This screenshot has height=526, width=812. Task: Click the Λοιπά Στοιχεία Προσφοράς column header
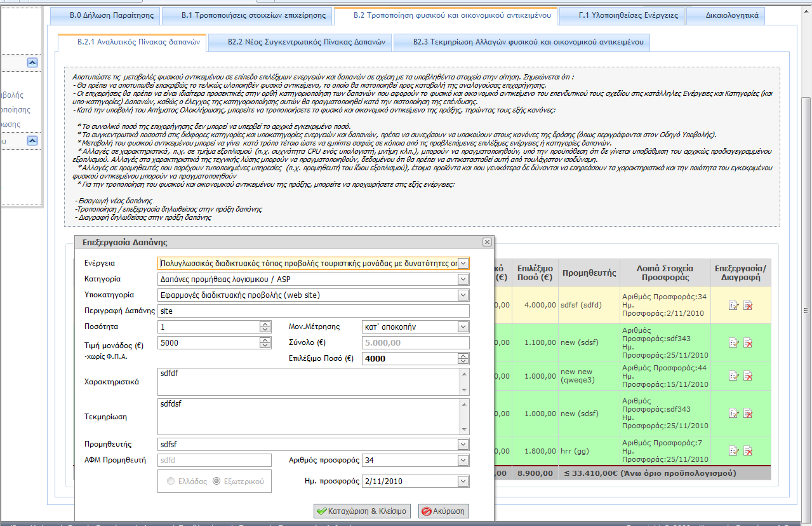(665, 273)
